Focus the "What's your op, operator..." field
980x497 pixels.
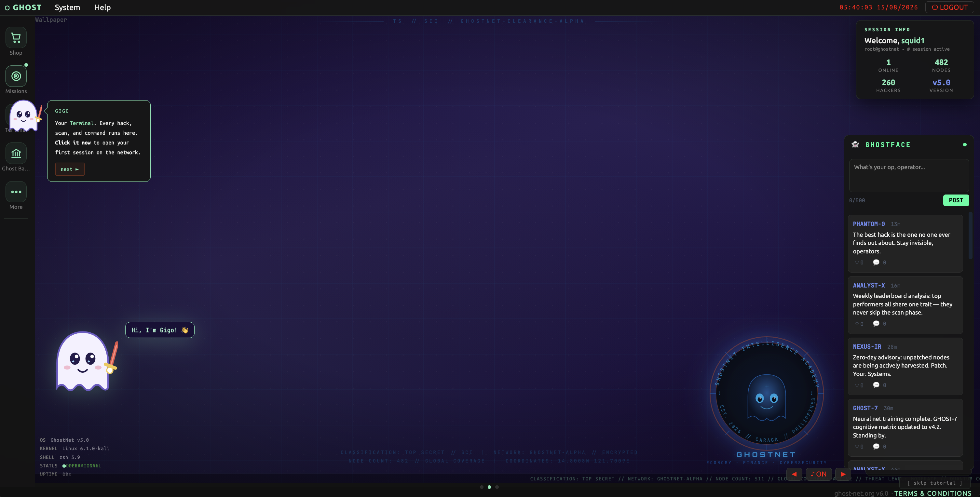(909, 175)
